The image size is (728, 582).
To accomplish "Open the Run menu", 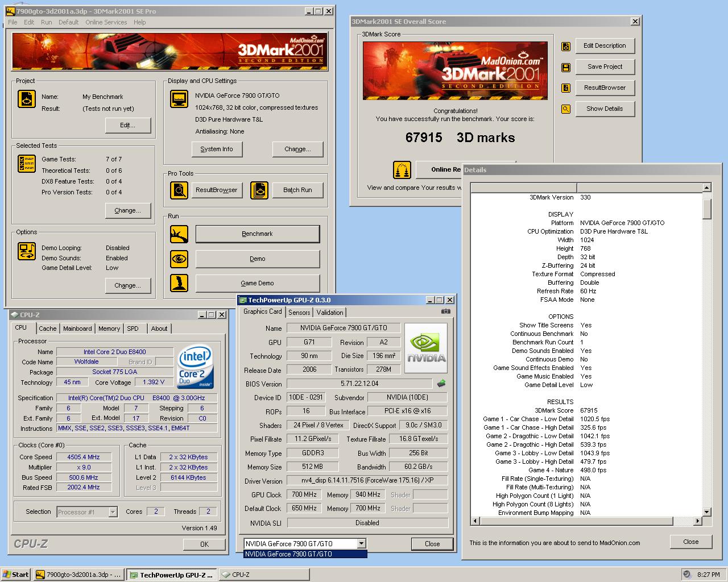I will [46, 22].
